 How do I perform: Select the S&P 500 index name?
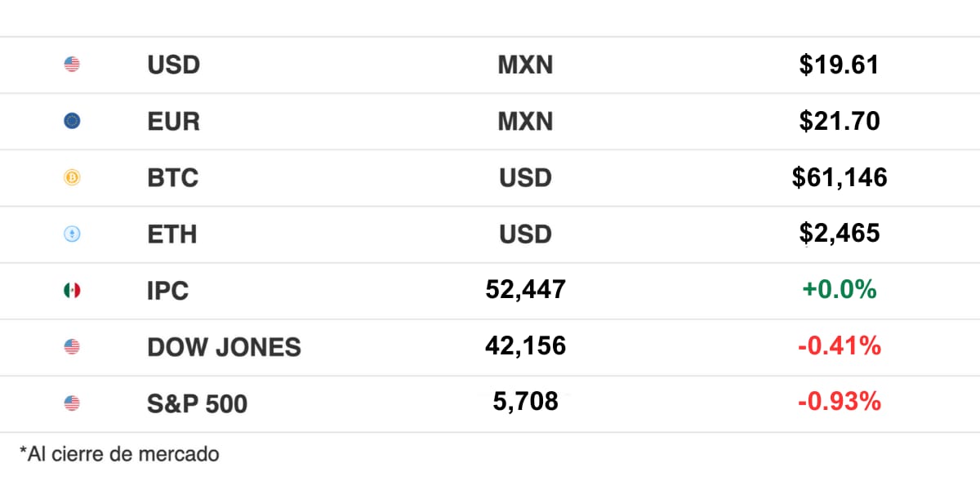[x=197, y=403]
